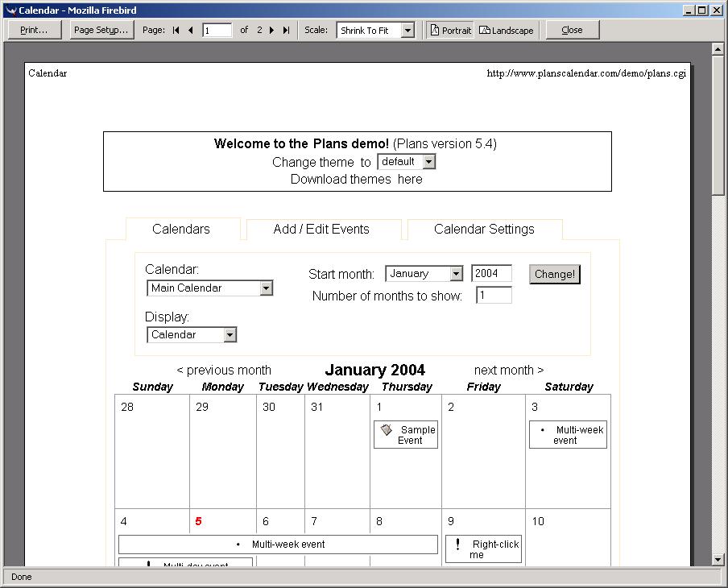Screen dimensions: 728x588
Task: Click the vertical scrollbar up arrow
Action: (718, 49)
